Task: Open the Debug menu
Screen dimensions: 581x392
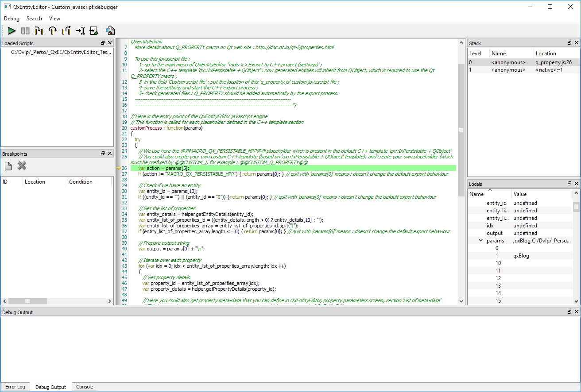Action: click(x=12, y=19)
